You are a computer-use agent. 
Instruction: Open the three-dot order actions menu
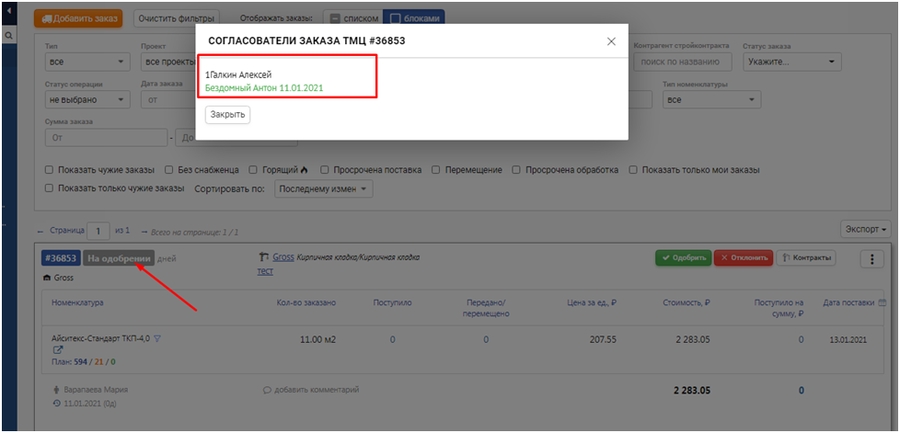pyautogui.click(x=871, y=259)
